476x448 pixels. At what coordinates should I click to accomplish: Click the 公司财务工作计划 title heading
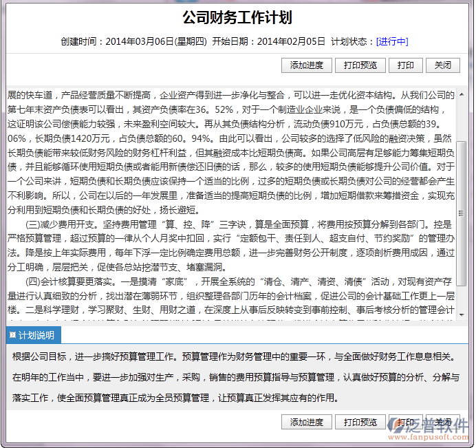point(237,17)
